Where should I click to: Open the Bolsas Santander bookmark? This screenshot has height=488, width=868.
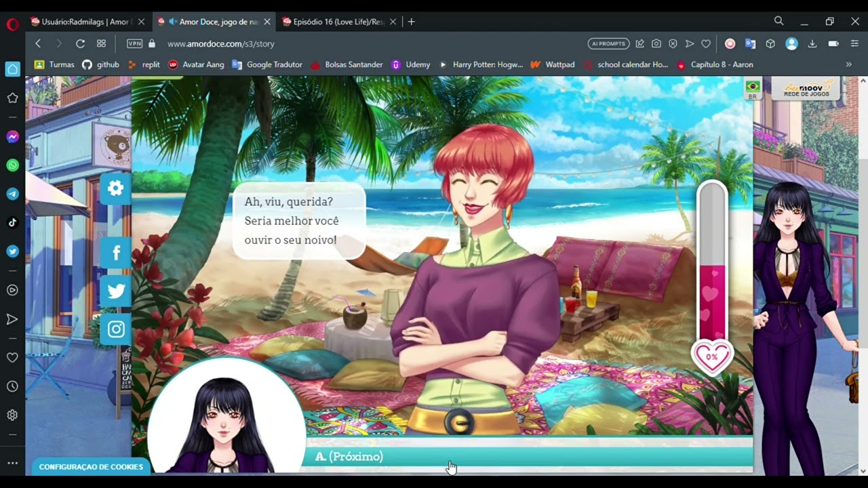pos(346,64)
